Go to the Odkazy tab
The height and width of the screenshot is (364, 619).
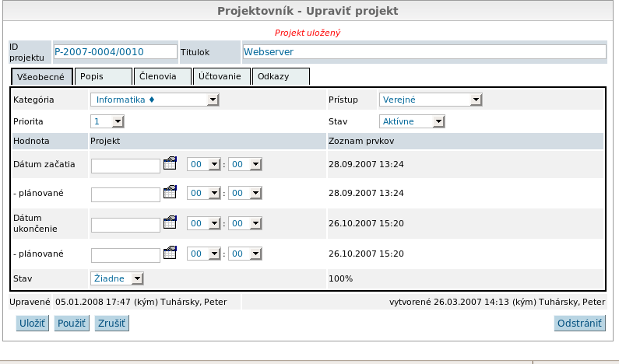(281, 76)
